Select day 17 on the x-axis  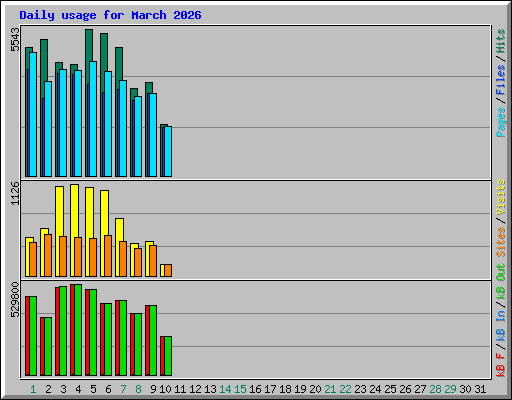[270, 389]
